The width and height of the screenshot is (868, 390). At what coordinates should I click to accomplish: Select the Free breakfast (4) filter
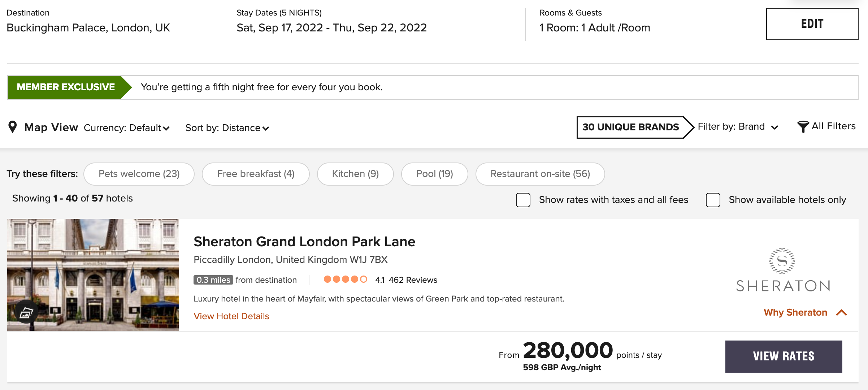click(255, 174)
